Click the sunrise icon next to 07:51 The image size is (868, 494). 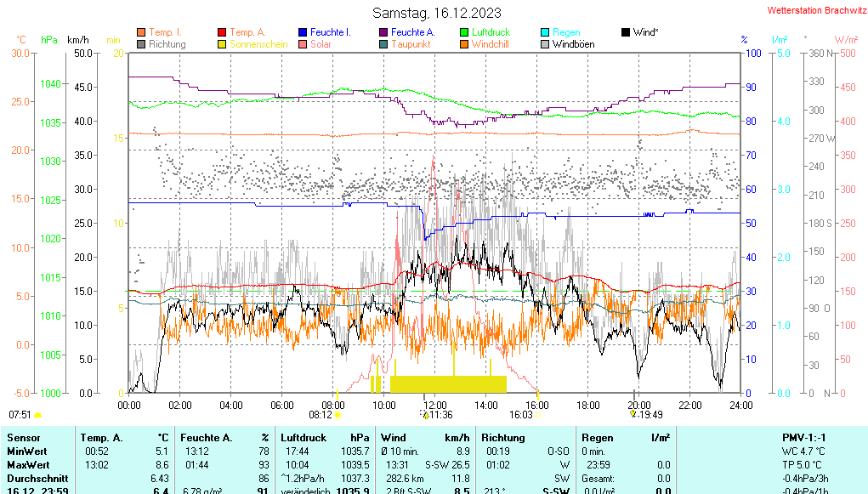pos(37,415)
